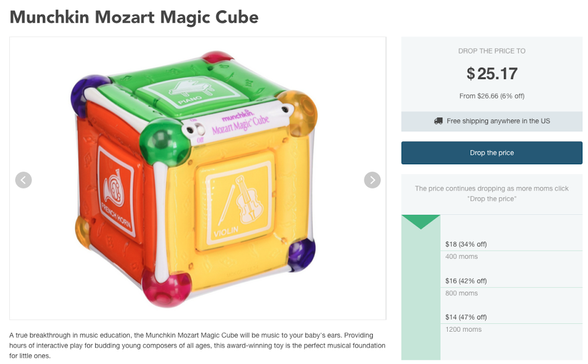Click the munchkin logo on the cube

pyautogui.click(x=238, y=114)
